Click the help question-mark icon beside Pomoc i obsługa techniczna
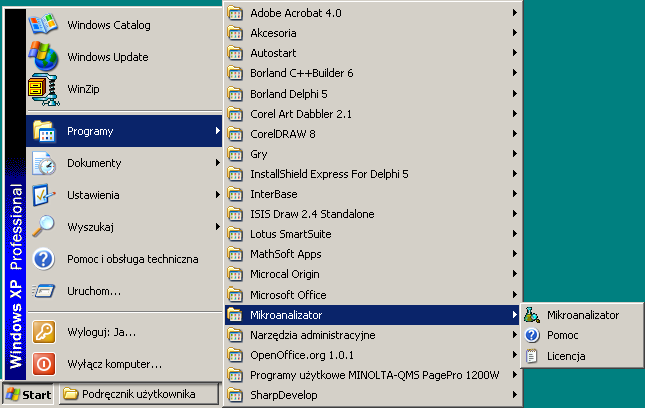 point(44,259)
